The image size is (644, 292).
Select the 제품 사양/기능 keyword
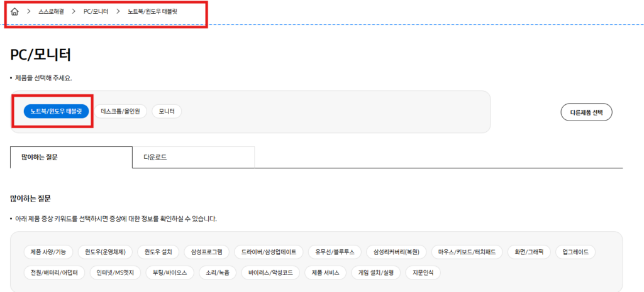48,252
